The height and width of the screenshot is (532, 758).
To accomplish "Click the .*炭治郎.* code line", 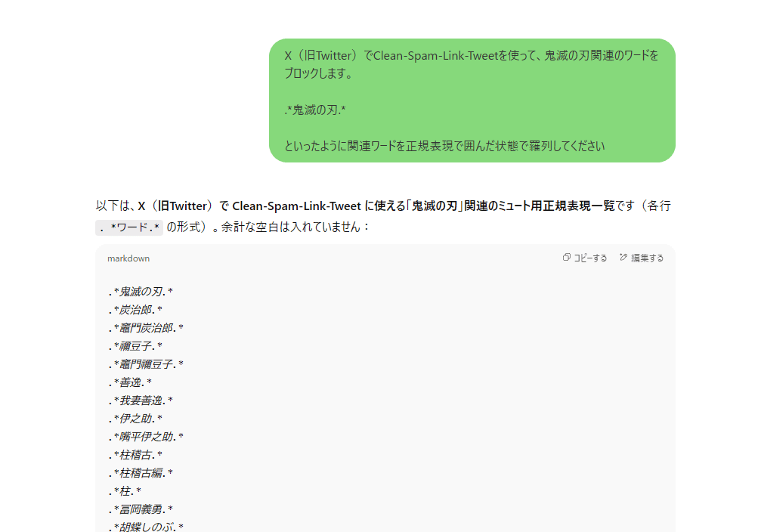I will coord(135,310).
